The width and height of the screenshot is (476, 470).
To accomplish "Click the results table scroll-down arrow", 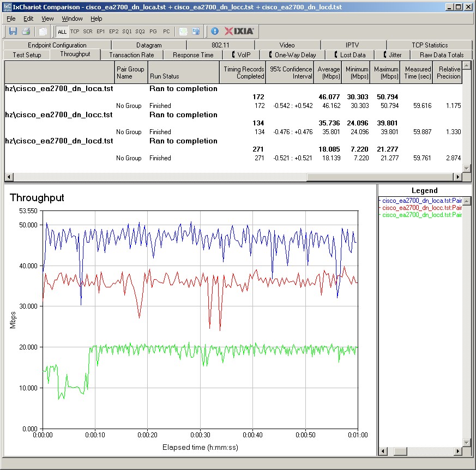I will [467, 168].
